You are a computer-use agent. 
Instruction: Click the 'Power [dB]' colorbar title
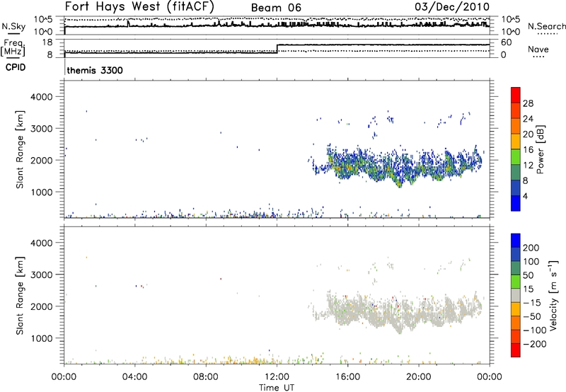point(541,149)
